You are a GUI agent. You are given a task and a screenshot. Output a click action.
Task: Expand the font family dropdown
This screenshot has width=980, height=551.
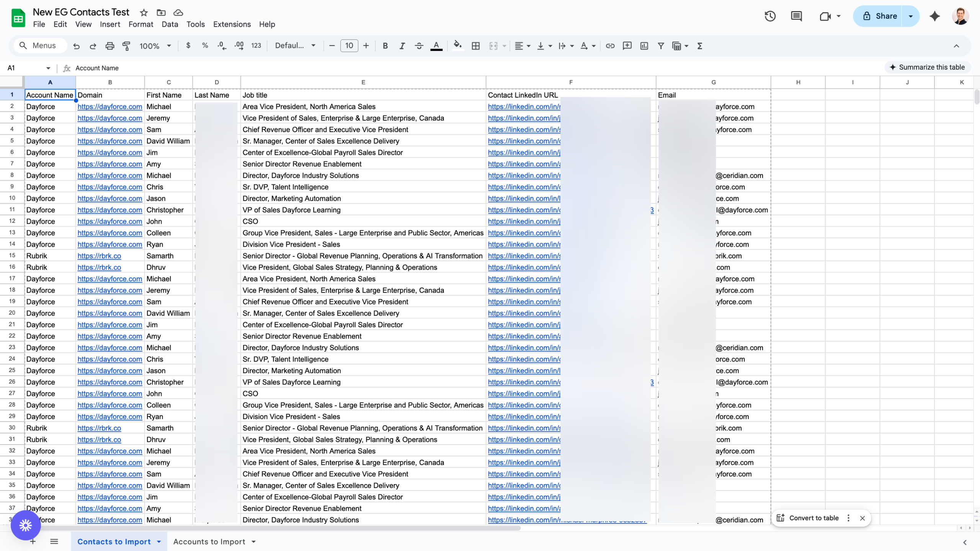295,46
